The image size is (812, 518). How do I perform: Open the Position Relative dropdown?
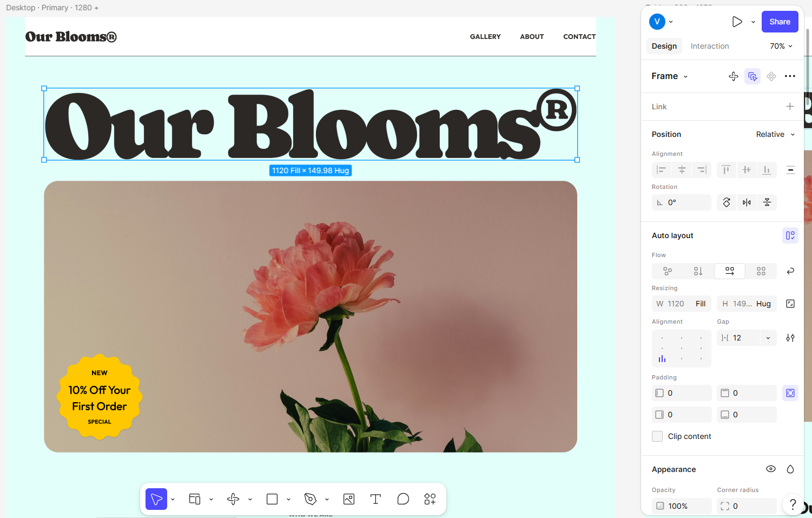(776, 134)
